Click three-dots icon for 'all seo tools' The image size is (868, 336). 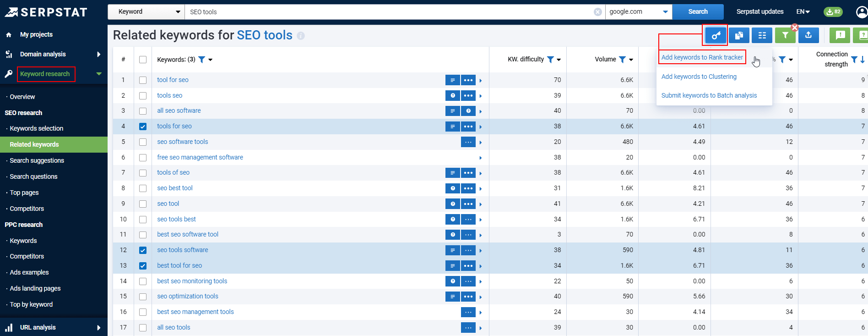[468, 328]
